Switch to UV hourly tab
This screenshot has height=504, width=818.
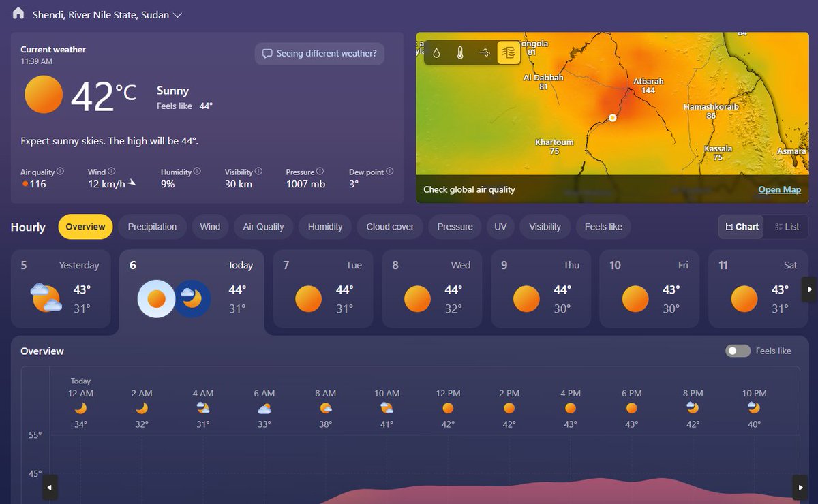pos(500,227)
